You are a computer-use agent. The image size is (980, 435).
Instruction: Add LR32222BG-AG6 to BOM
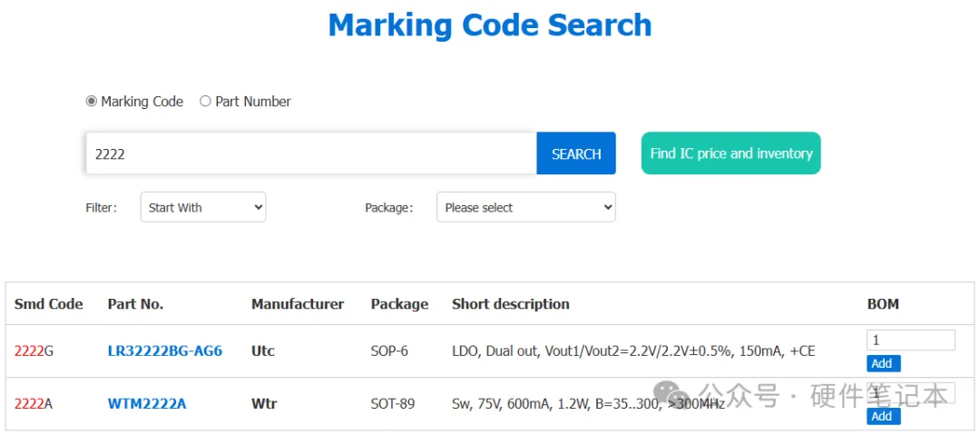point(883,363)
